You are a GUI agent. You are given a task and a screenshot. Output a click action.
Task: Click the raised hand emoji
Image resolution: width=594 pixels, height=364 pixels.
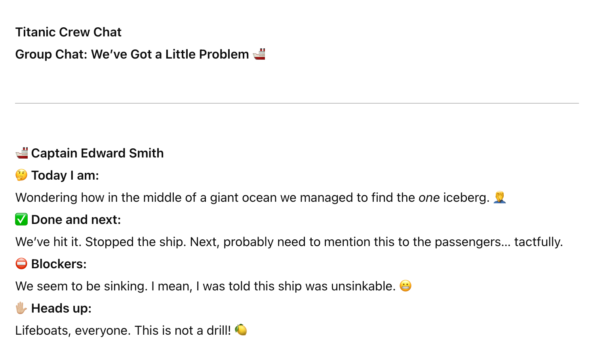coord(21,308)
